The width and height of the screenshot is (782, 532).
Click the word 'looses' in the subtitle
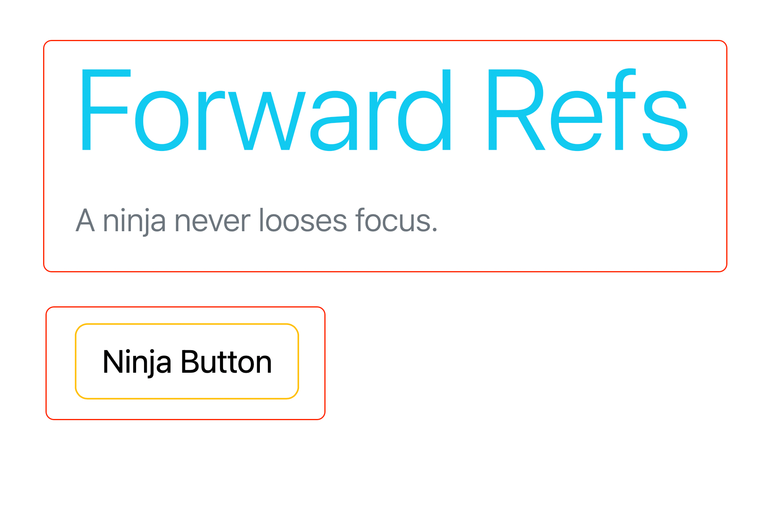tap(303, 220)
